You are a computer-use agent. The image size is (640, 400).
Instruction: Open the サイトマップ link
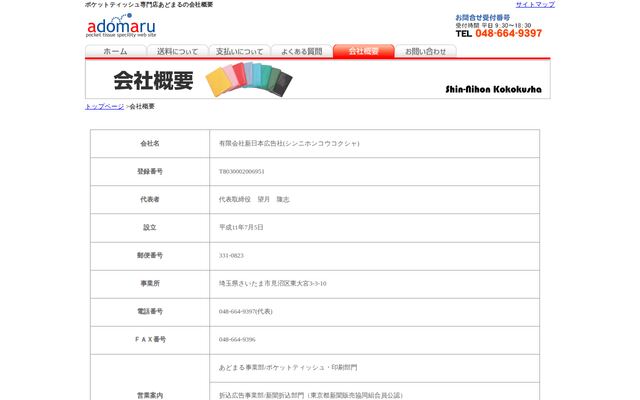tap(535, 4)
